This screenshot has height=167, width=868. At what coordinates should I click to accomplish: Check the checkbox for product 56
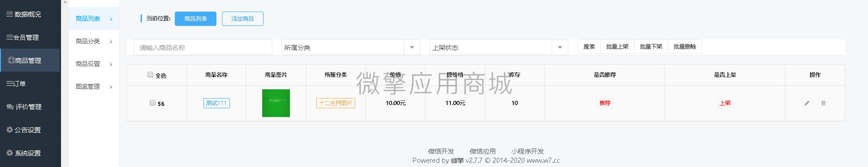pyautogui.click(x=153, y=103)
